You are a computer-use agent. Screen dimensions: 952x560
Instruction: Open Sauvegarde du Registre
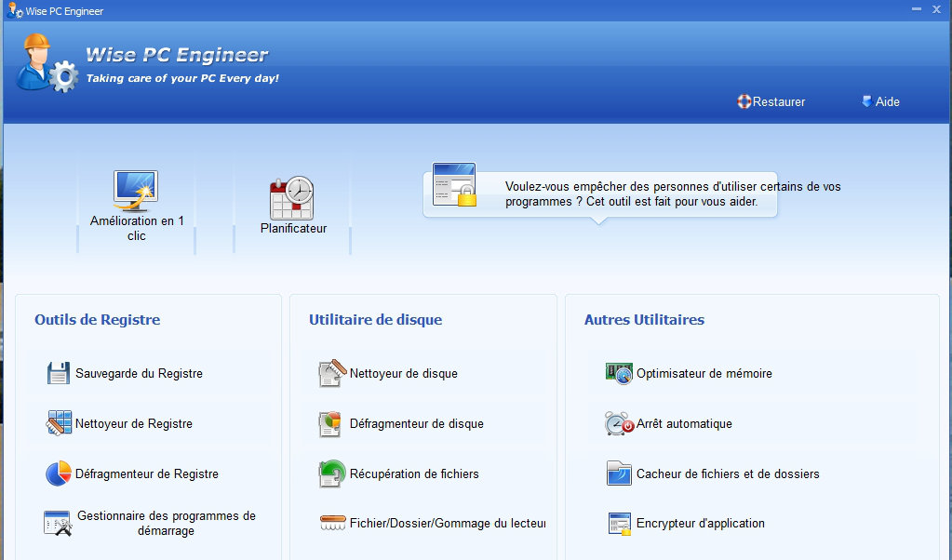(139, 373)
